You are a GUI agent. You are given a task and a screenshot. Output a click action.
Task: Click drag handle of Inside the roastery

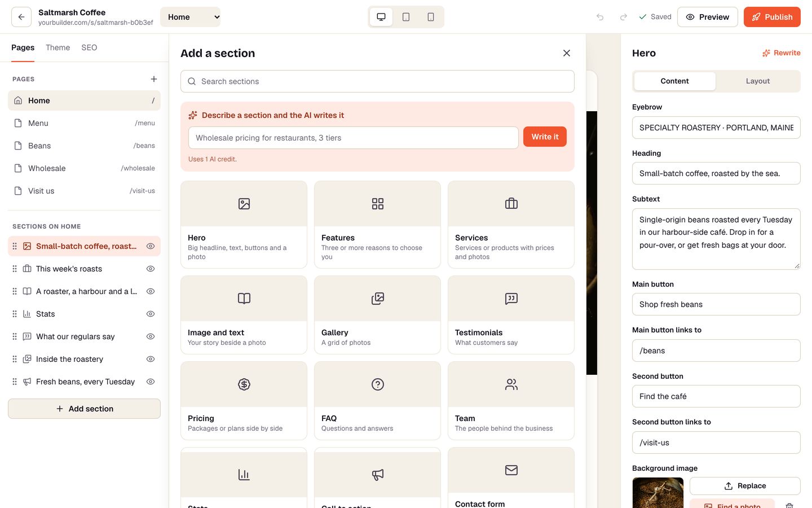(x=15, y=359)
